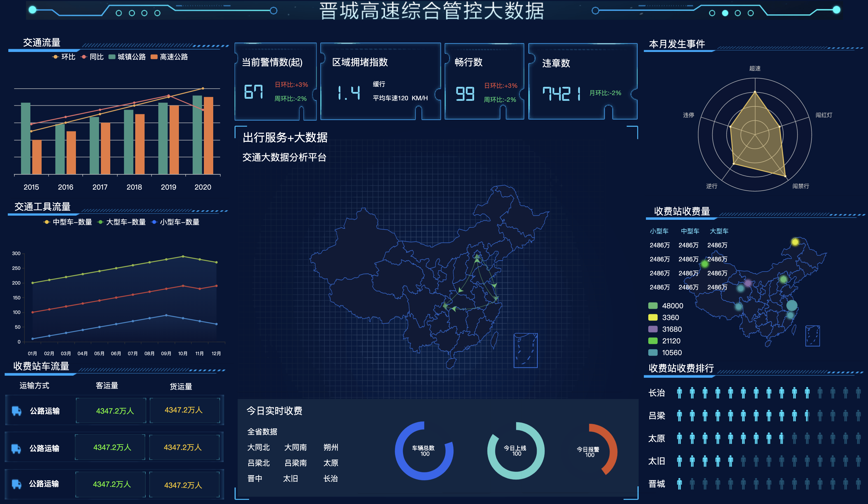
Task: Click the 交通大数据分析平台 subtitle
Action: click(x=284, y=157)
